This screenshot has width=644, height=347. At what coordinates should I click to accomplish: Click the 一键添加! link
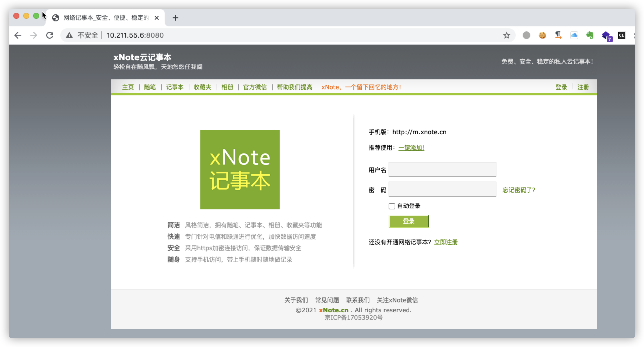411,148
